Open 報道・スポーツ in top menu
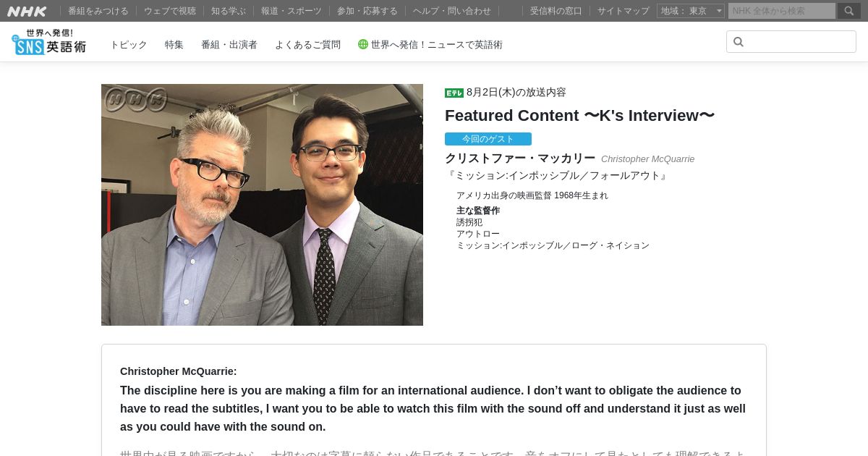Viewport: 868px width, 456px height. coord(292,11)
